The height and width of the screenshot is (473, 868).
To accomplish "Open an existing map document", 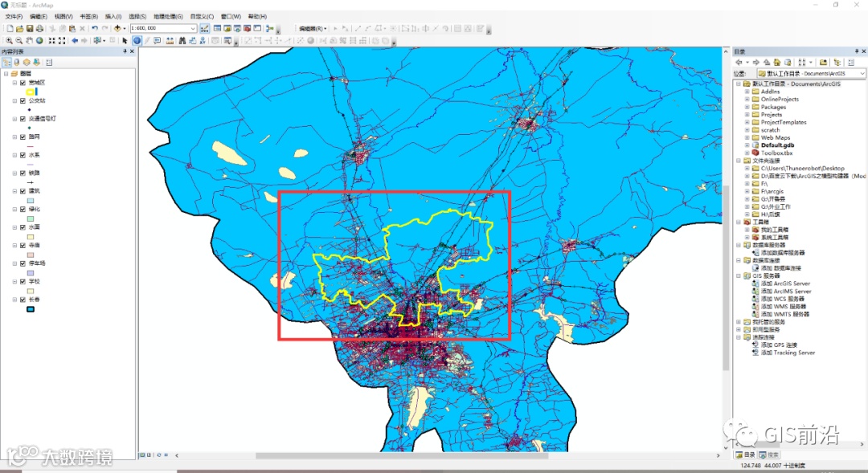I will click(19, 28).
